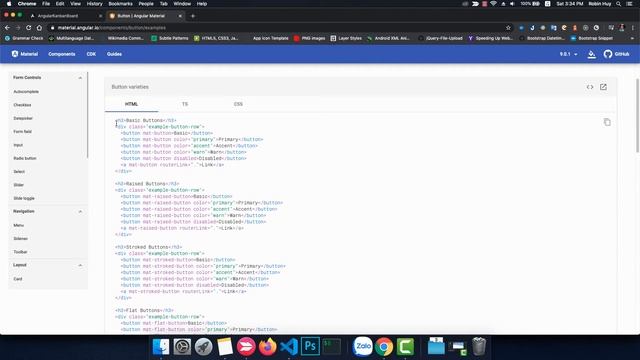Reload the current page

click(29, 28)
